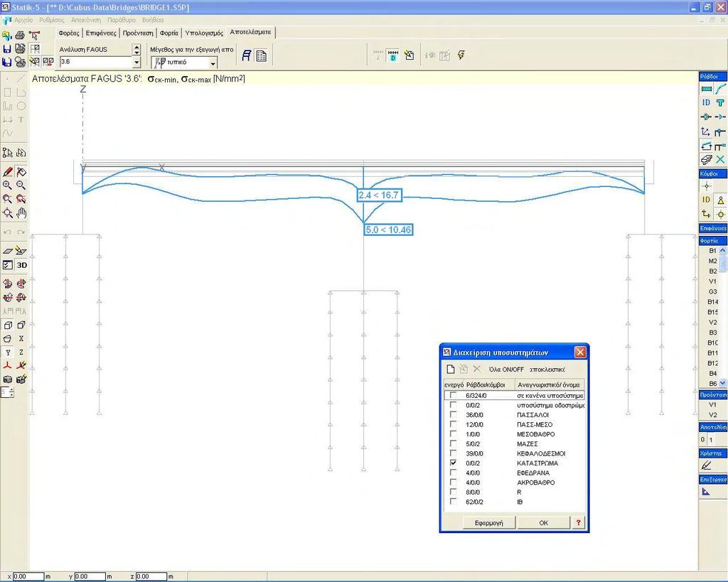The image size is (728, 582).
Task: Set view along the X axis
Action: [21, 339]
